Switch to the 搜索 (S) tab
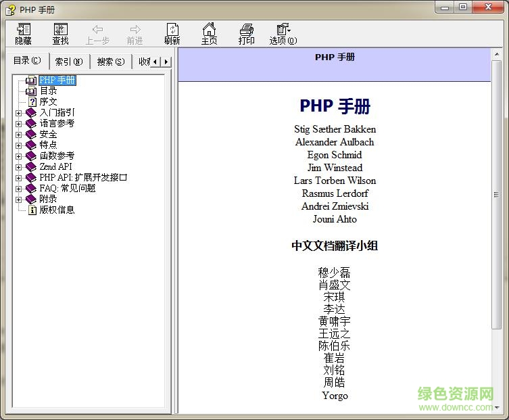Viewport: 509px width, 420px height. [111, 62]
